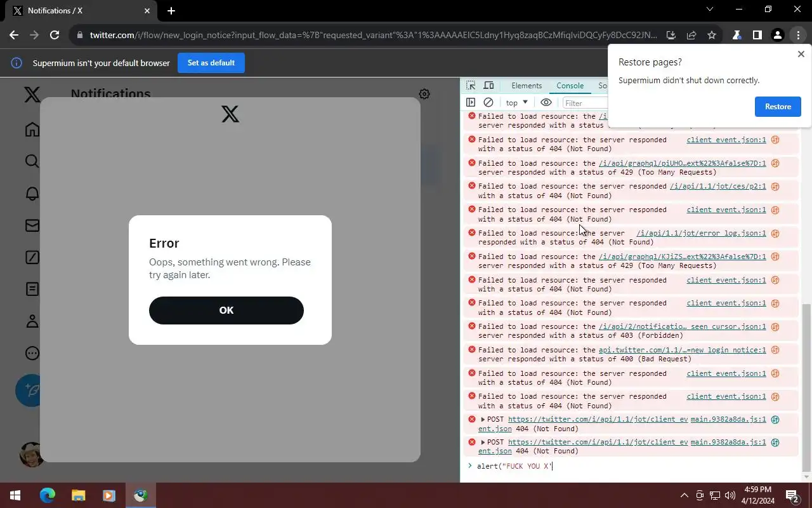Open Notifications bell in the sidebar
The image size is (812, 508).
coord(32,193)
